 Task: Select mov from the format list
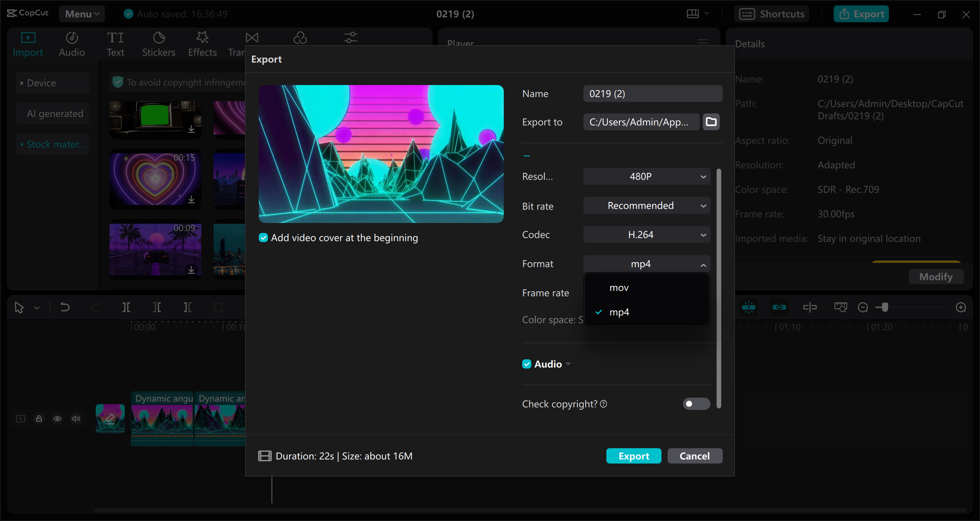(619, 287)
